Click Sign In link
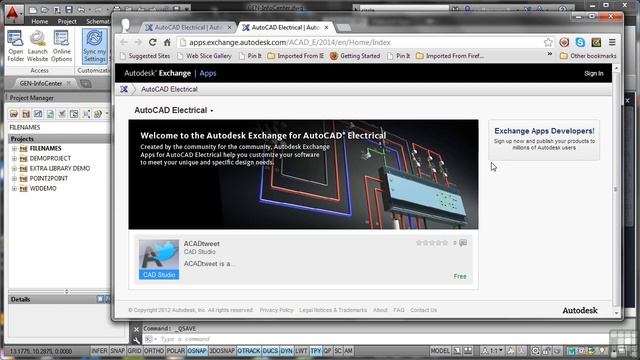The height and width of the screenshot is (360, 640). tap(593, 73)
